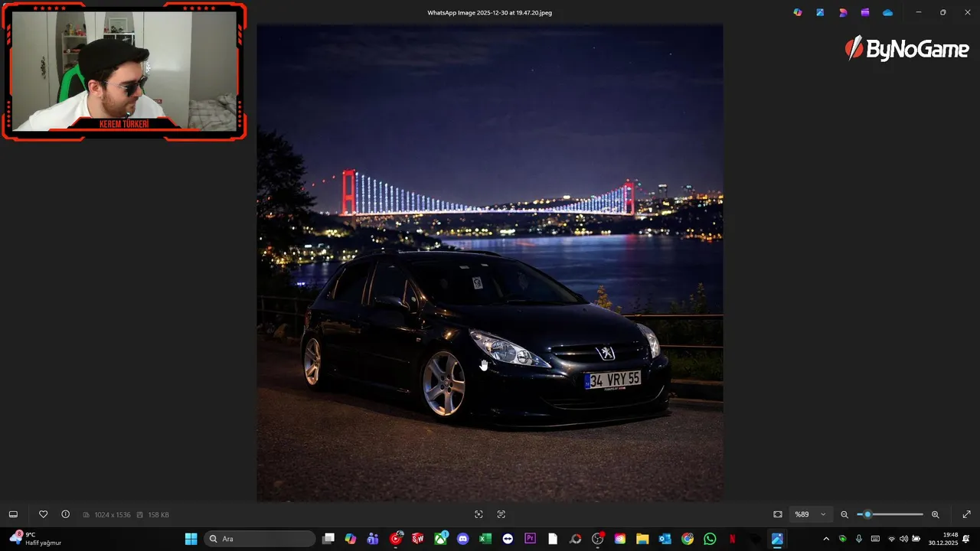This screenshot has height=551, width=980.
Task: Open WhatsApp from taskbar
Action: point(710,539)
